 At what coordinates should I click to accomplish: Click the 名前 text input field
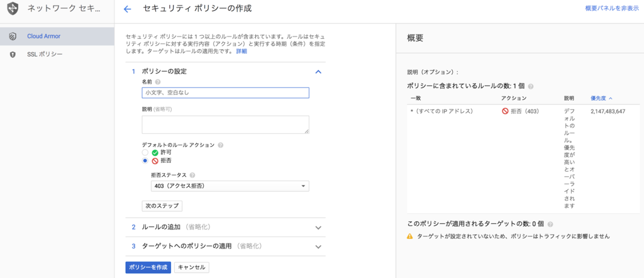point(225,92)
